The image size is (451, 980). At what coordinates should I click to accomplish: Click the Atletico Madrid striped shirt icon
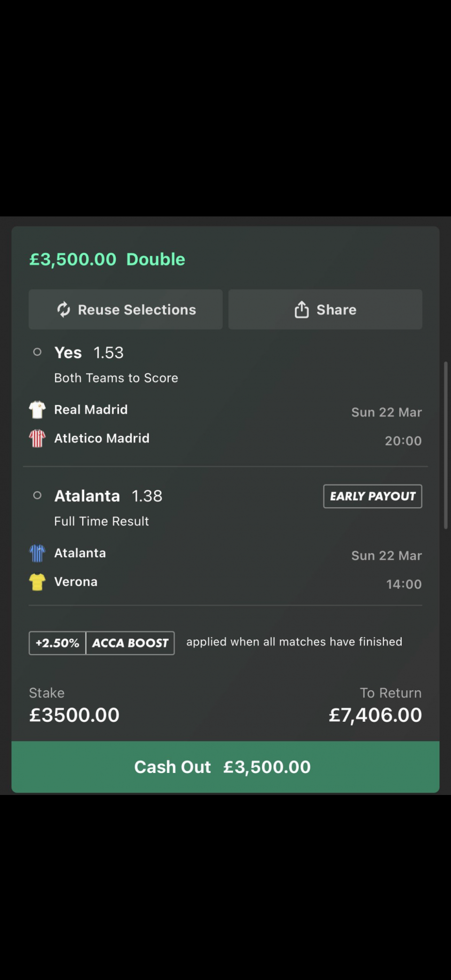coord(37,439)
